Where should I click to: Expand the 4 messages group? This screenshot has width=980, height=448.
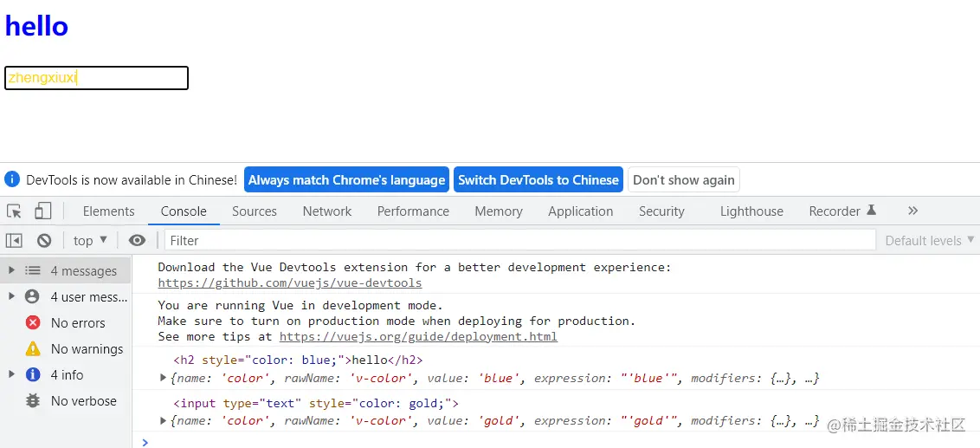[x=11, y=271]
